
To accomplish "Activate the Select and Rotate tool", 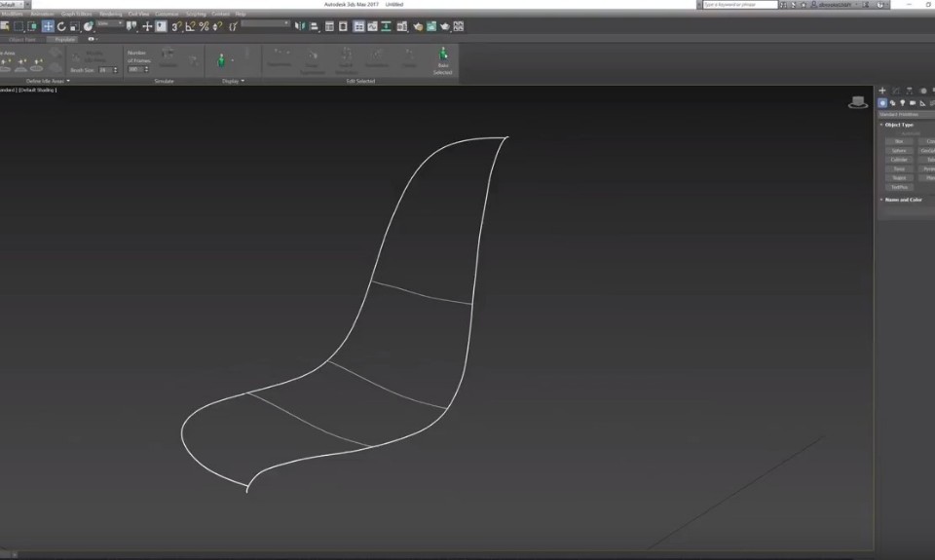I will [61, 26].
